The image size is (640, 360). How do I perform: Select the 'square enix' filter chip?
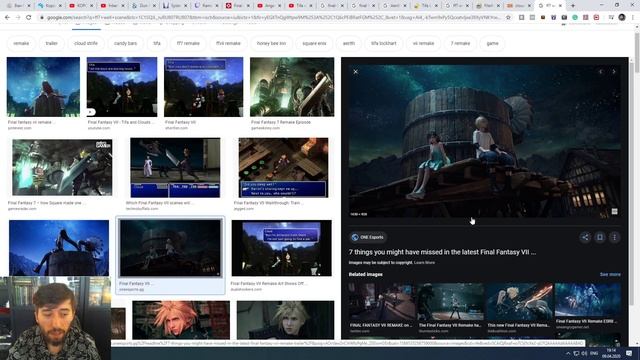tap(314, 43)
